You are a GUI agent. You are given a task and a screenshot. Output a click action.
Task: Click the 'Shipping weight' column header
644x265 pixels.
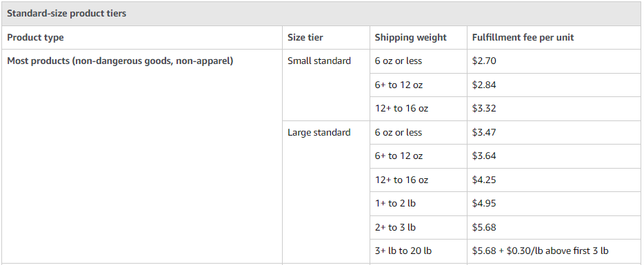point(410,38)
